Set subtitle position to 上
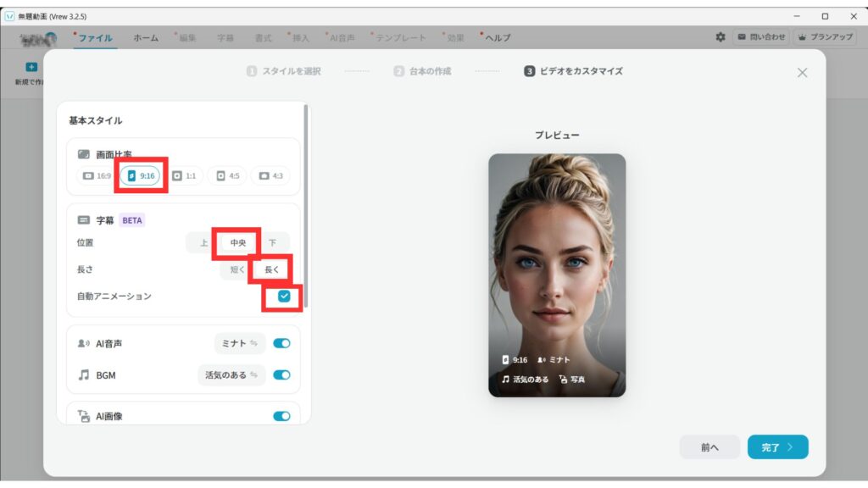The height and width of the screenshot is (488, 868). 203,242
